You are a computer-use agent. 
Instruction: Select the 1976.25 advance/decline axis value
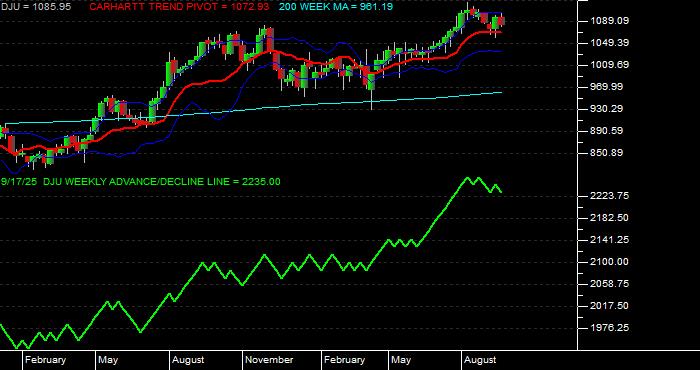click(609, 328)
